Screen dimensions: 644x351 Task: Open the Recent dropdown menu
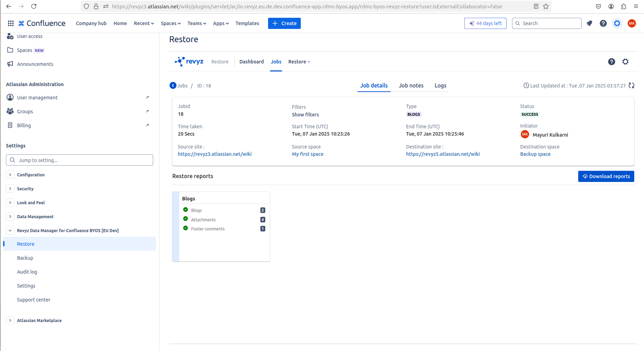click(x=144, y=23)
